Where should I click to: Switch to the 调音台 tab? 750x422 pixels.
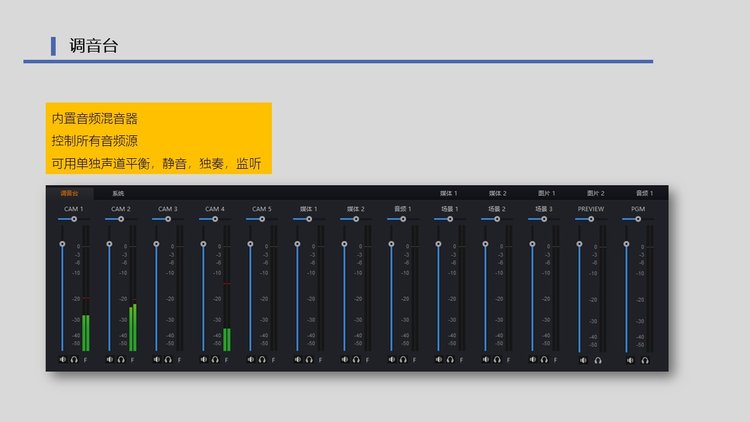pyautogui.click(x=68, y=193)
